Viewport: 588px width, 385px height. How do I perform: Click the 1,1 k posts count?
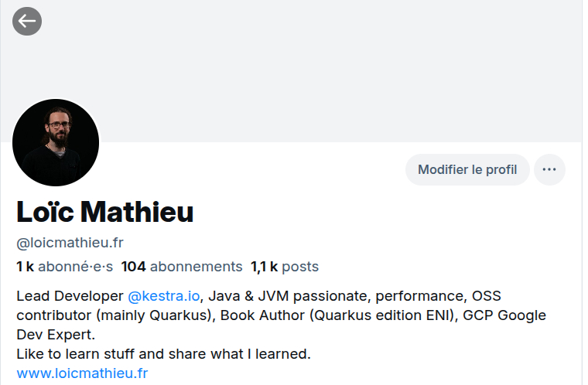[284, 267]
